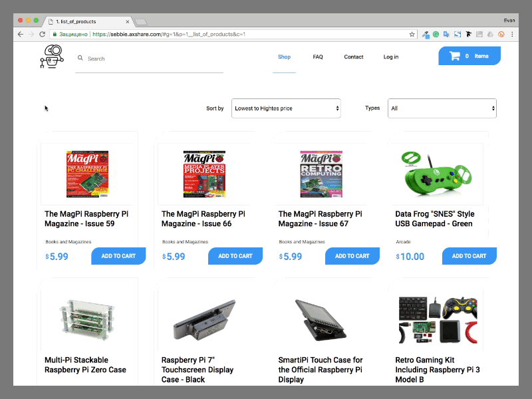Image resolution: width=532 pixels, height=399 pixels.
Task: Open a new browser tab
Action: tap(141, 22)
